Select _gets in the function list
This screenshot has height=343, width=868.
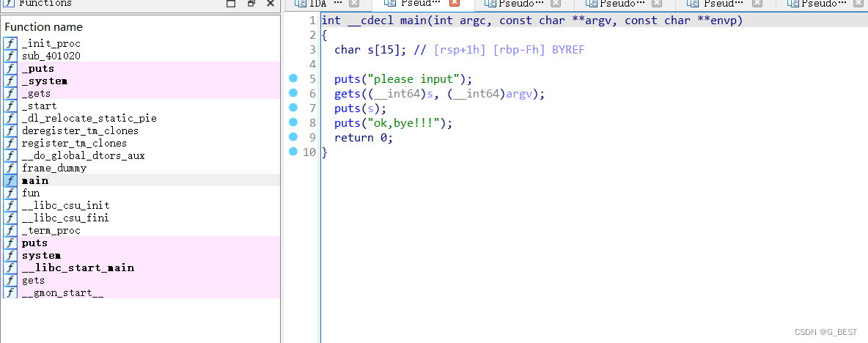click(37, 94)
